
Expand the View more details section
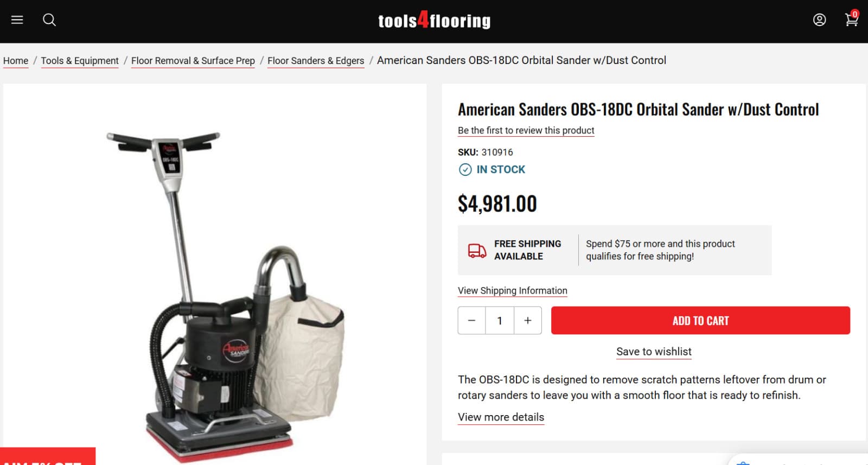tap(500, 417)
